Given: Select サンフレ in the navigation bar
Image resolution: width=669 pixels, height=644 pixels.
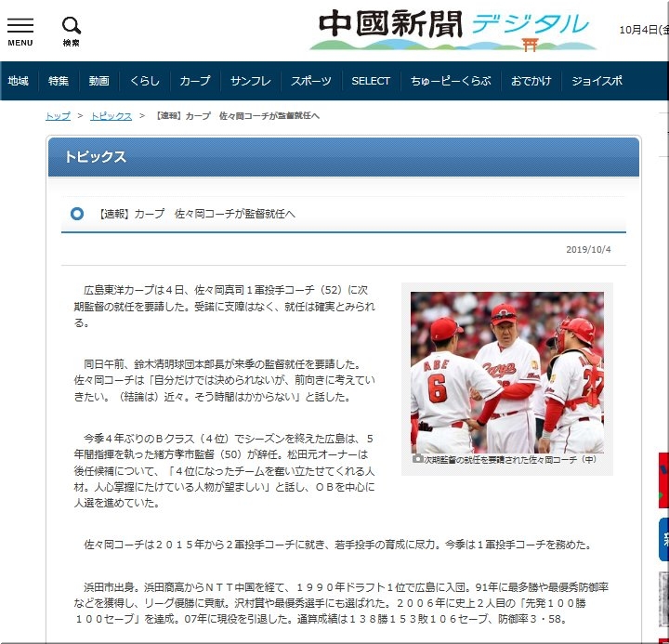Looking at the screenshot, I should pos(251,81).
